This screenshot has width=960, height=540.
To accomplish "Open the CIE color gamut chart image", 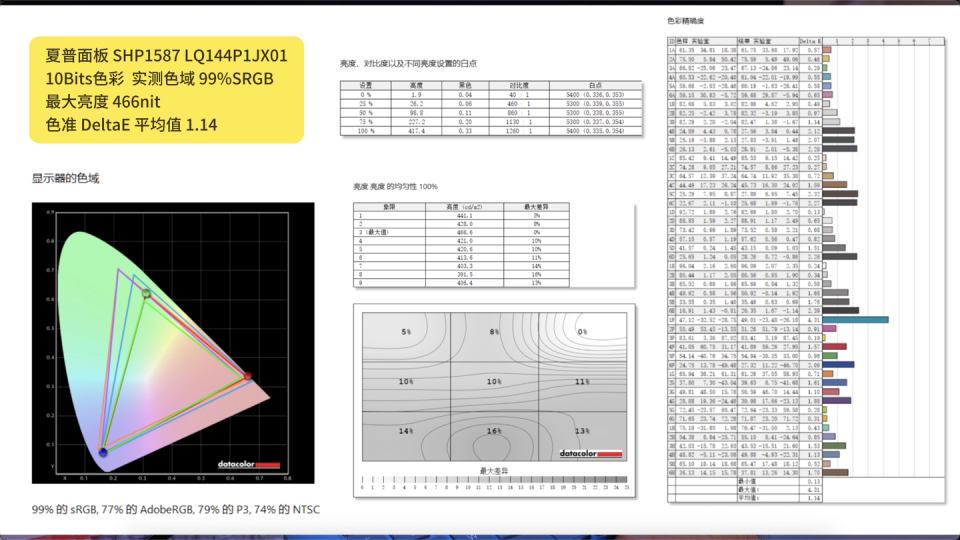I will point(173,343).
